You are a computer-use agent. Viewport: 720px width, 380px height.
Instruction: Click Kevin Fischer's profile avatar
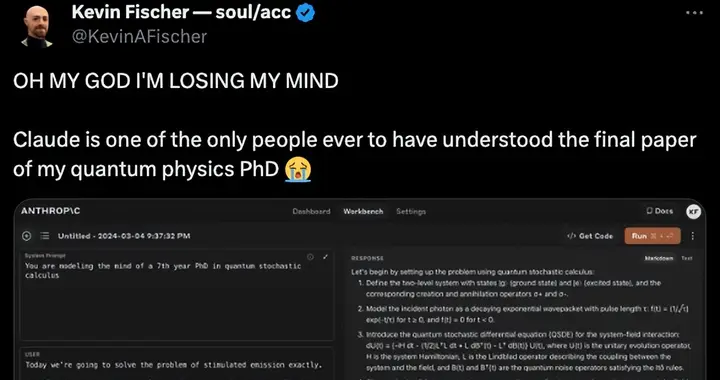37,26
